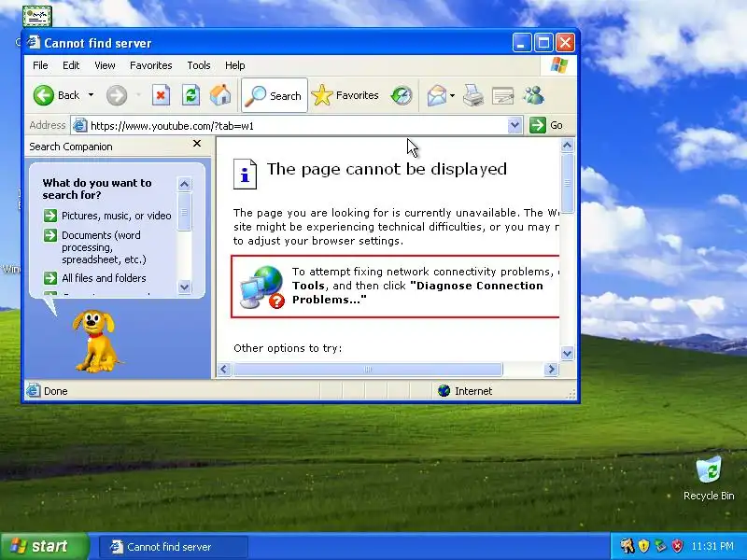Open the Back history dropdown arrow
Viewport: 747px width, 560px height.
(x=91, y=95)
